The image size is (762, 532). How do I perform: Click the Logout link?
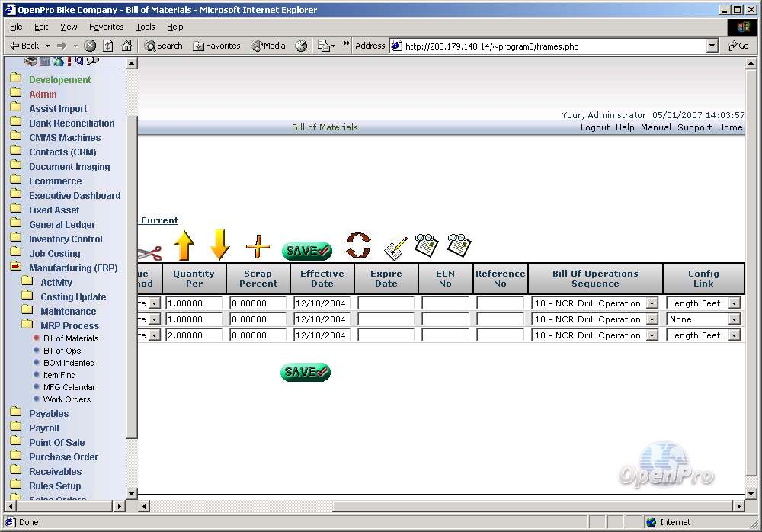tap(594, 127)
